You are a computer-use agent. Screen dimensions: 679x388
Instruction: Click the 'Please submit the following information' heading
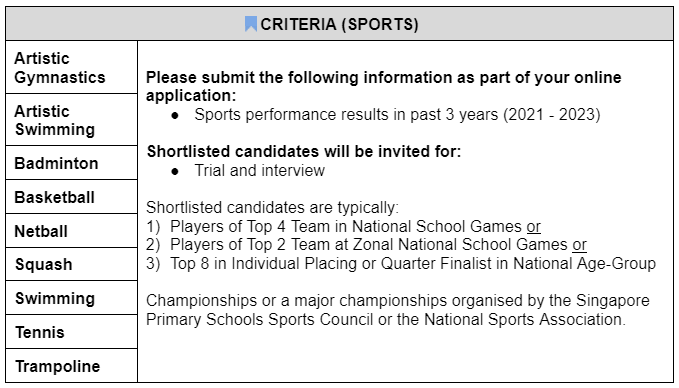click(x=383, y=86)
